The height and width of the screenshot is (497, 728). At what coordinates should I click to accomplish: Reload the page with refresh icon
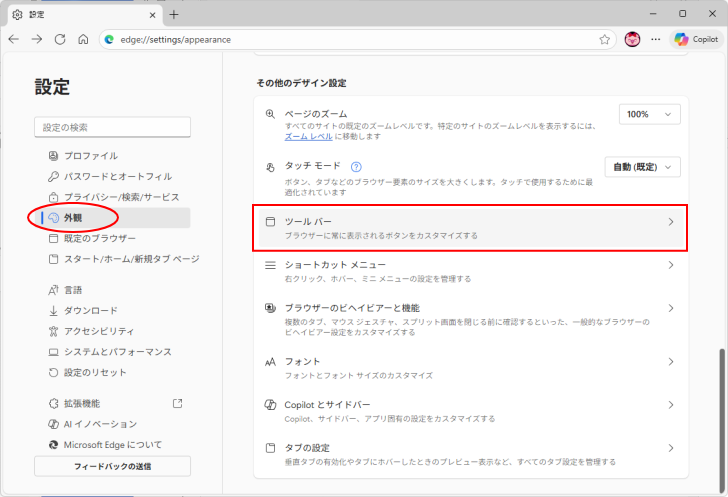(x=60, y=39)
